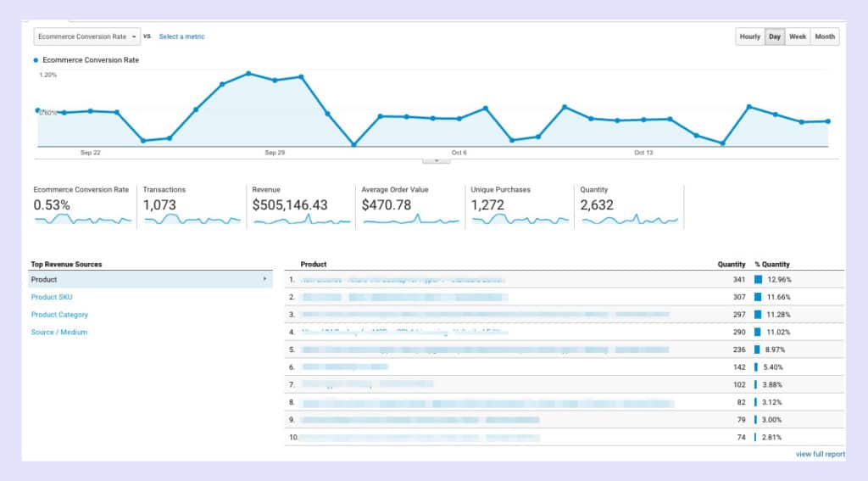Click the sparkline under Average Order Value
Screen dimensions: 868x481
[x=411, y=220]
